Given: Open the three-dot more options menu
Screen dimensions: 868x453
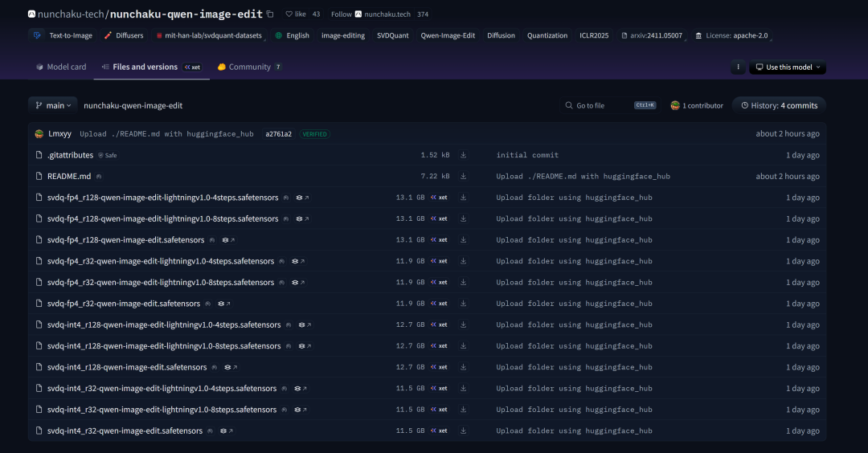Looking at the screenshot, I should (x=738, y=67).
